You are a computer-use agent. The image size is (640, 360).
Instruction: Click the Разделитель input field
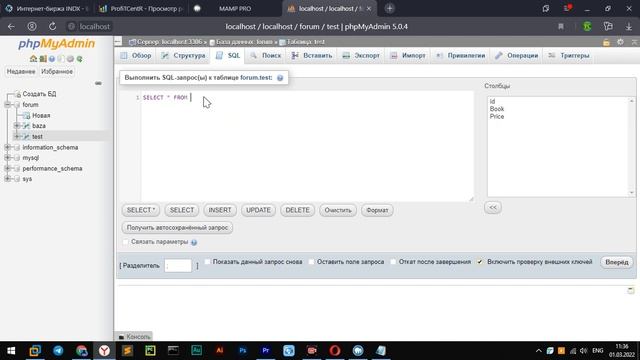(x=178, y=266)
